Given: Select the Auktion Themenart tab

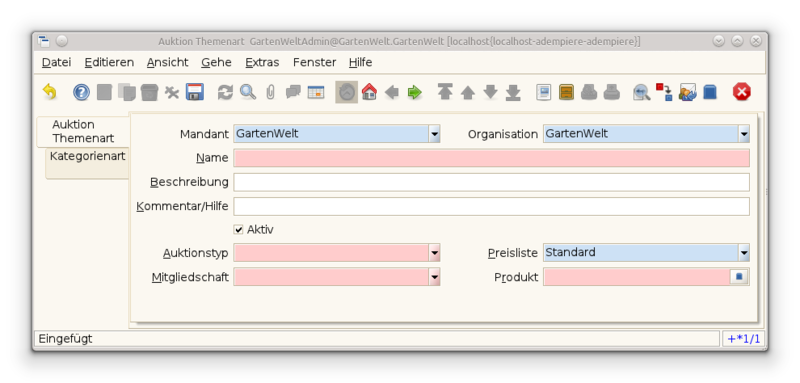Looking at the screenshot, I should click(x=83, y=132).
